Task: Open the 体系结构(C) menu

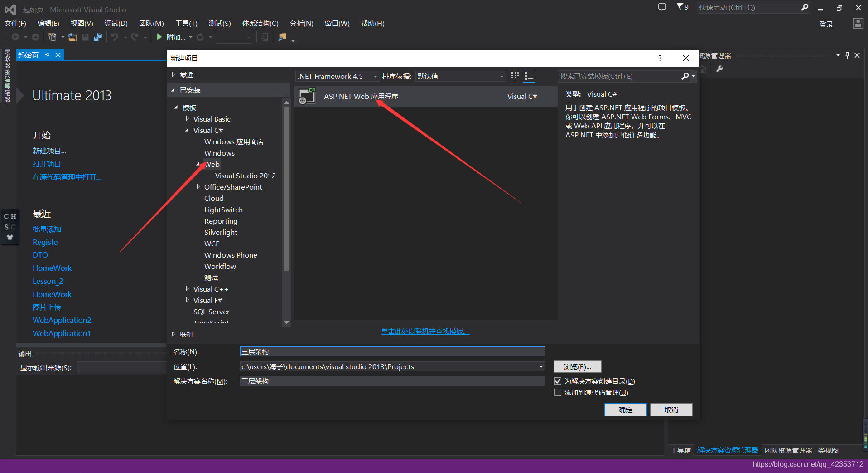Action: [260, 23]
